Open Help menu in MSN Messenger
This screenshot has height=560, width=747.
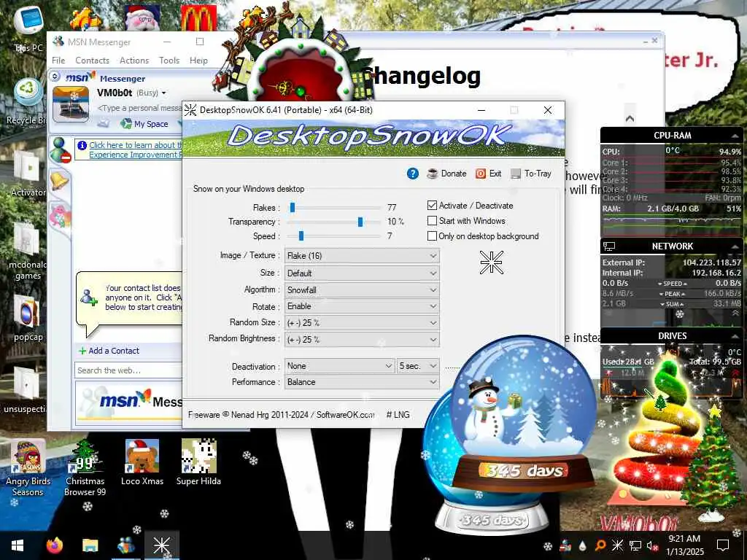point(198,61)
